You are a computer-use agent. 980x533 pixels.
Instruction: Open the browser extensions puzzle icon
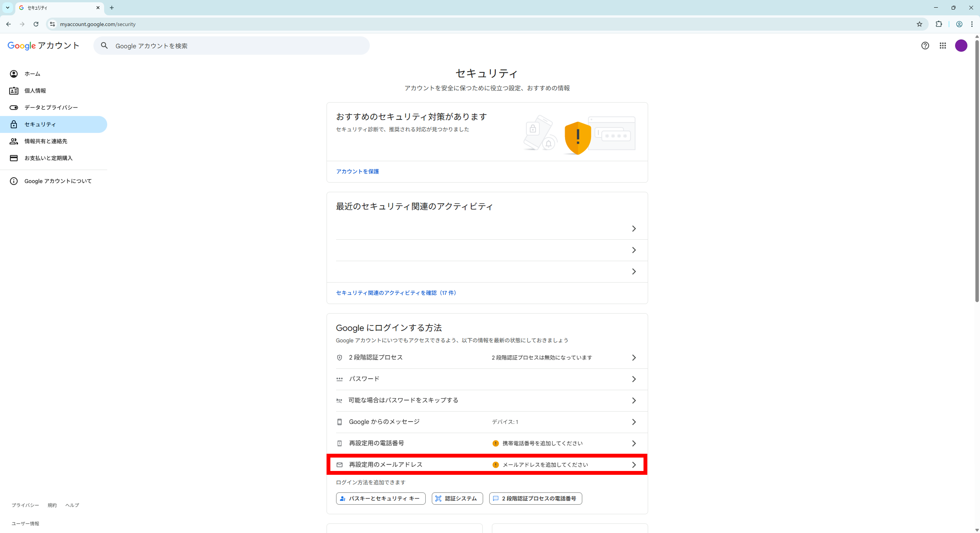pos(939,24)
